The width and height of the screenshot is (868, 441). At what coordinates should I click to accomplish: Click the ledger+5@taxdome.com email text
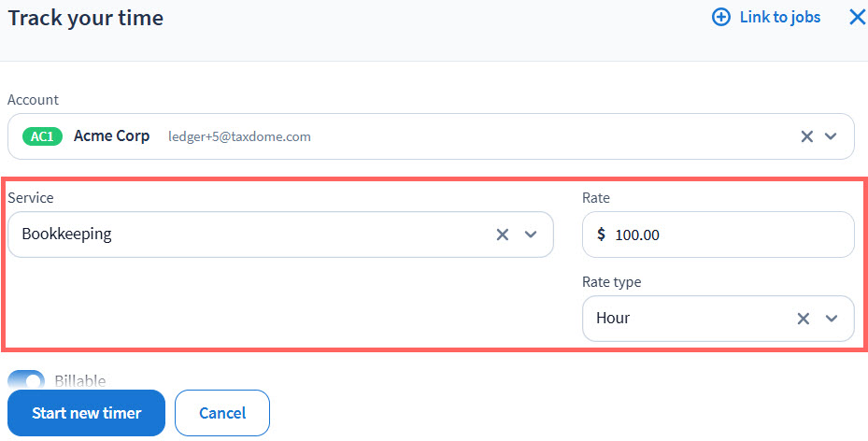pos(239,136)
